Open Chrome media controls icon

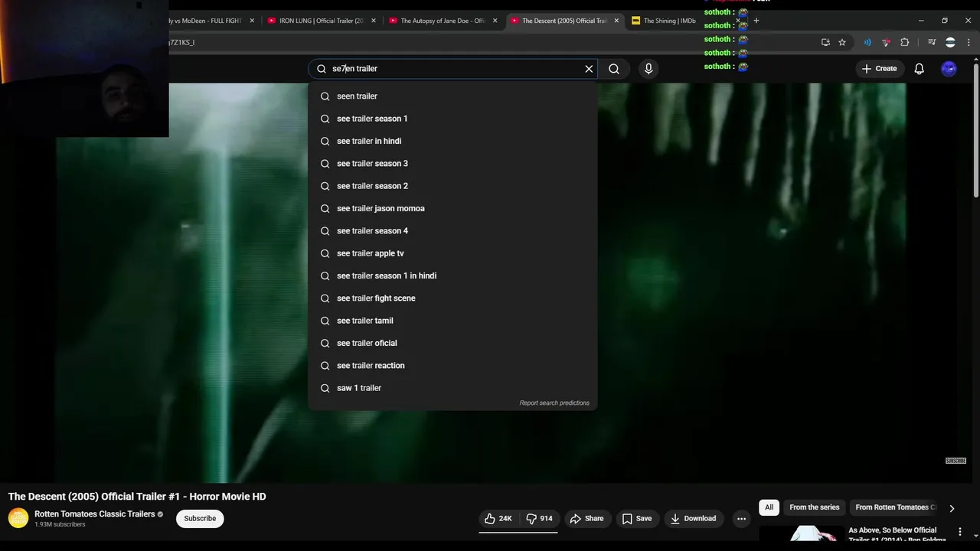(x=932, y=42)
